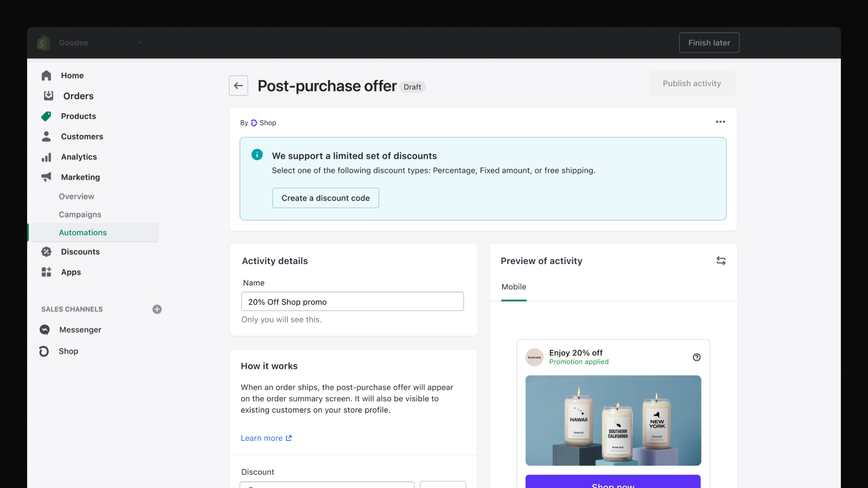The height and width of the screenshot is (488, 868).
Task: Click the help question mark icon
Action: click(x=697, y=357)
